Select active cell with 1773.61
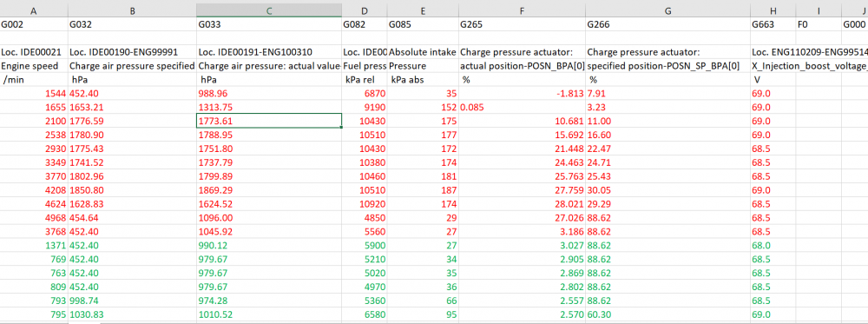The height and width of the screenshot is (324, 868). click(x=269, y=122)
